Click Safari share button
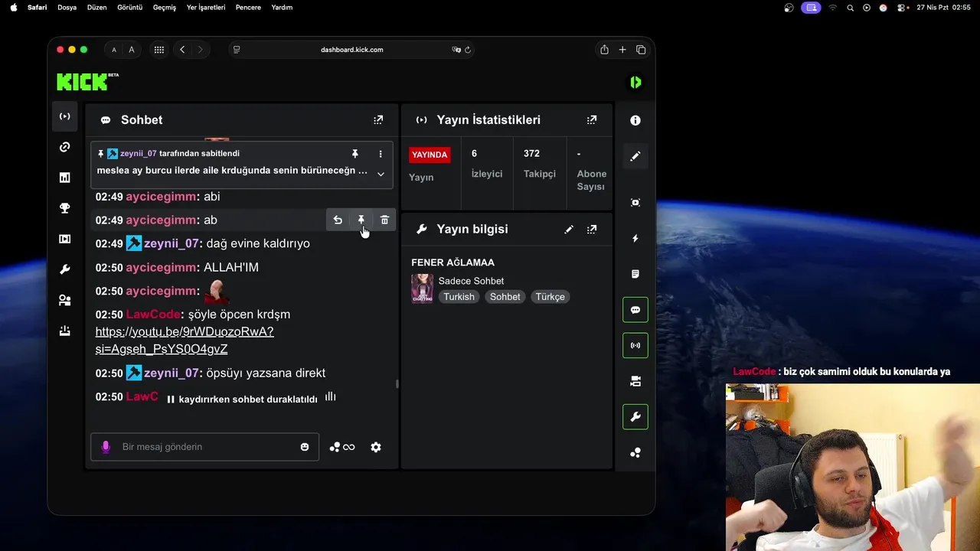Image resolution: width=980 pixels, height=551 pixels. coord(604,50)
